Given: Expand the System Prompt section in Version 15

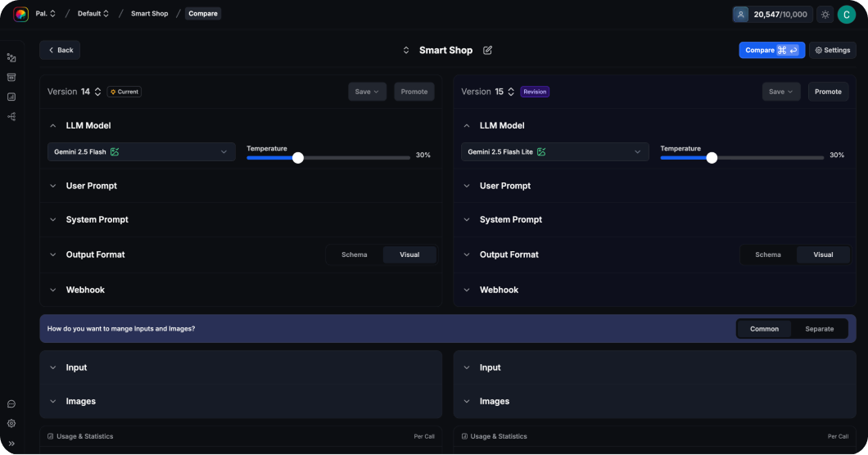Looking at the screenshot, I should [x=510, y=219].
